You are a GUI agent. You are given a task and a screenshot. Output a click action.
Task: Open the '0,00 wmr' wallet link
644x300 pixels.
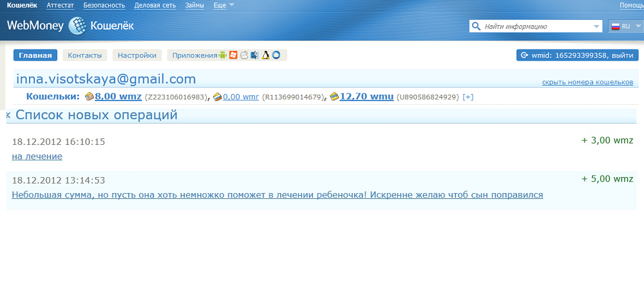[241, 97]
